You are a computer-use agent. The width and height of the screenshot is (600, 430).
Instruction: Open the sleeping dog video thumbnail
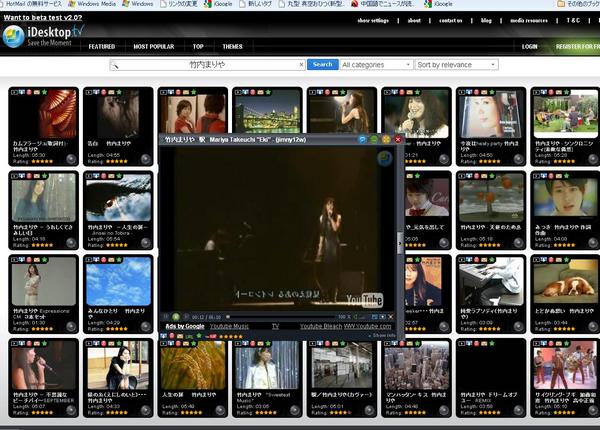[x=565, y=281]
